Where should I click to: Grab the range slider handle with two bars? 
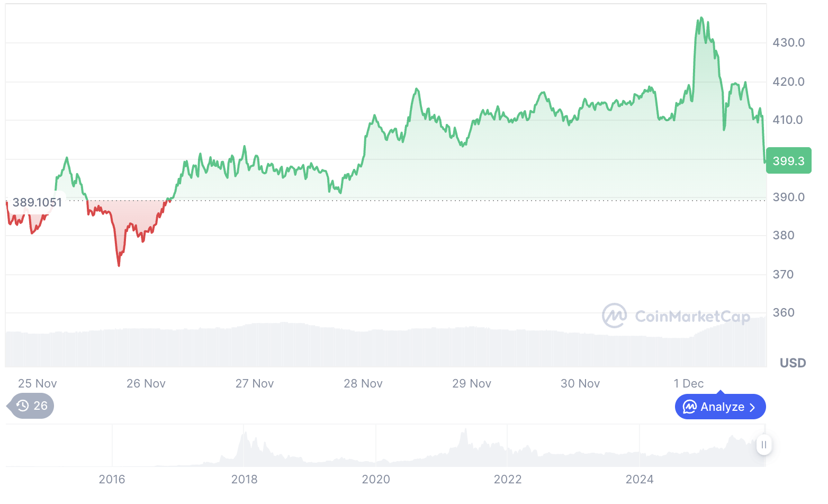[x=763, y=445]
